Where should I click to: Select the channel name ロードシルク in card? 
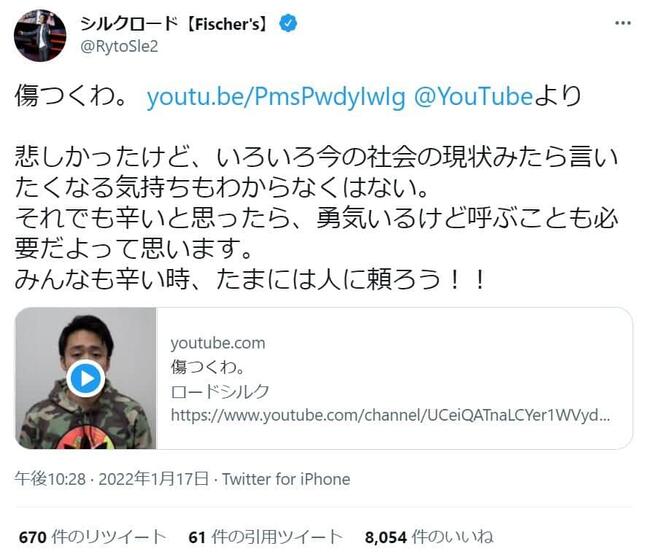(220, 391)
